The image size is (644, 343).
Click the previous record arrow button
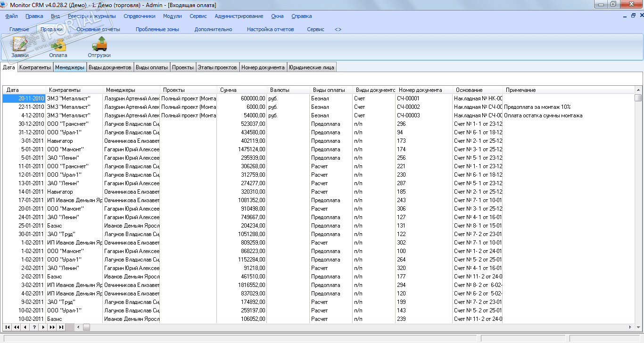point(25,327)
